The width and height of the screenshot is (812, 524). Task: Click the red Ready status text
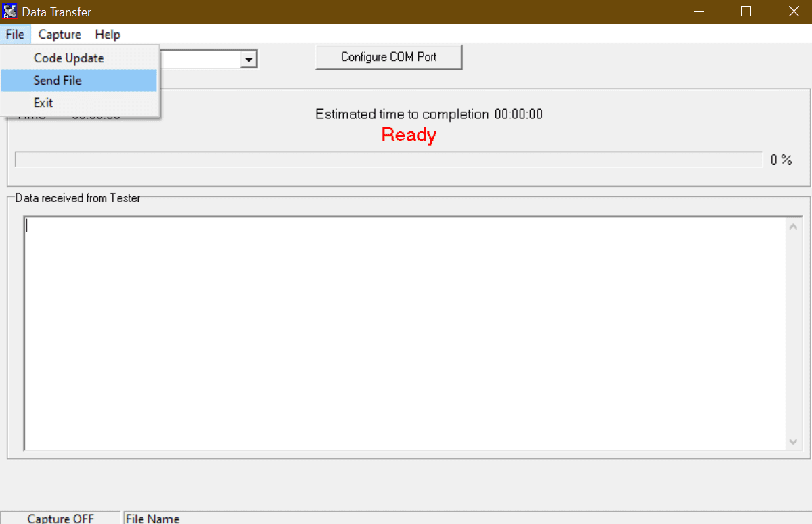pos(409,135)
